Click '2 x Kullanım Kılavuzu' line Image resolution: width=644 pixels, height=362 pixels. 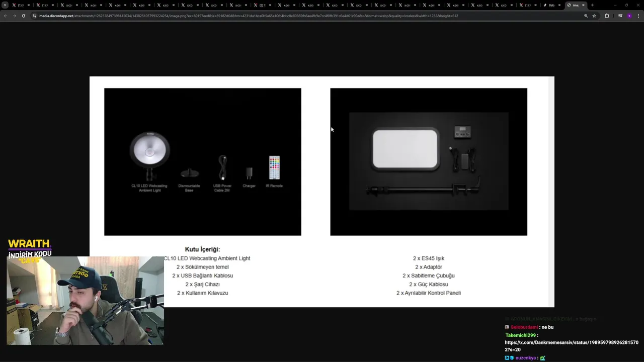point(202,293)
